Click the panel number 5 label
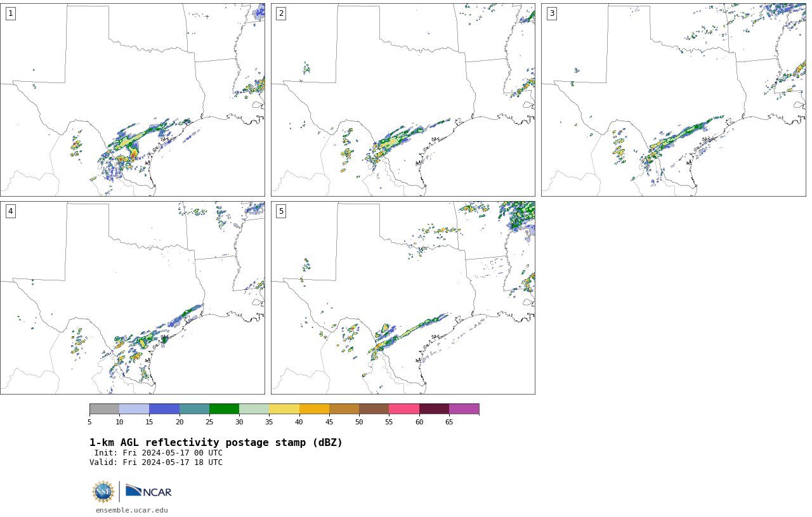Image resolution: width=812 pixels, height=517 pixels. coord(281,211)
